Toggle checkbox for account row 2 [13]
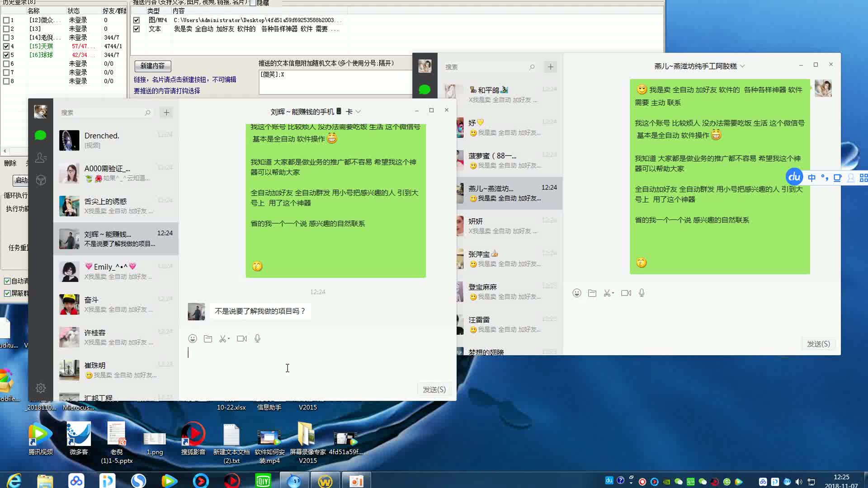This screenshot has width=868, height=488. coord(6,28)
